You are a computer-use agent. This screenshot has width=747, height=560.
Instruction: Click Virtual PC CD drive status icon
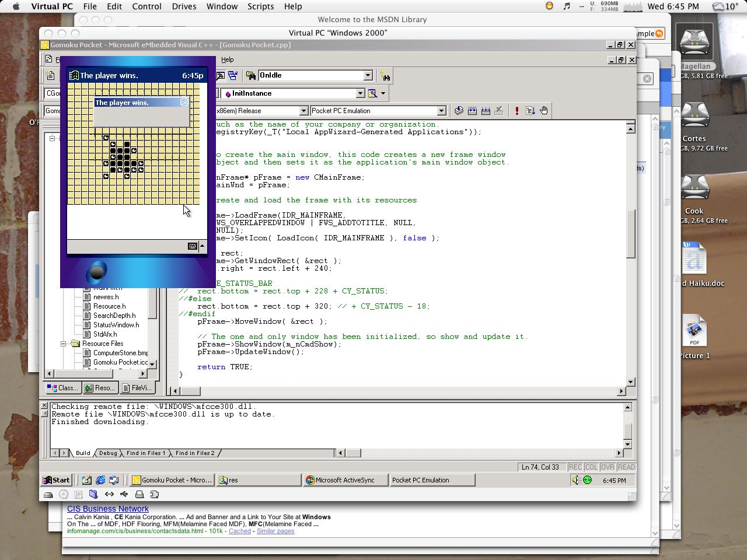(x=64, y=495)
